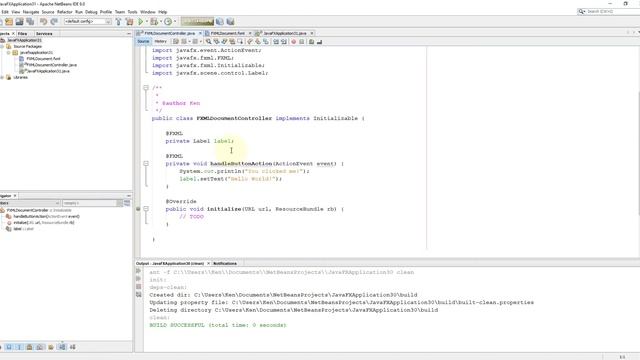Close the Navigator panel
Image resolution: width=640 pixels, height=360 pixels.
[x=15, y=196]
